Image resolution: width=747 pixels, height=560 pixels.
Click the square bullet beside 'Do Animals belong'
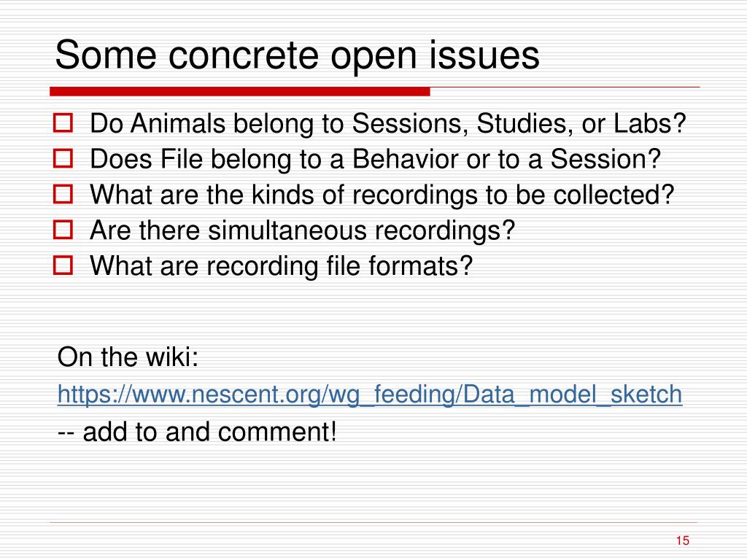[x=63, y=122]
